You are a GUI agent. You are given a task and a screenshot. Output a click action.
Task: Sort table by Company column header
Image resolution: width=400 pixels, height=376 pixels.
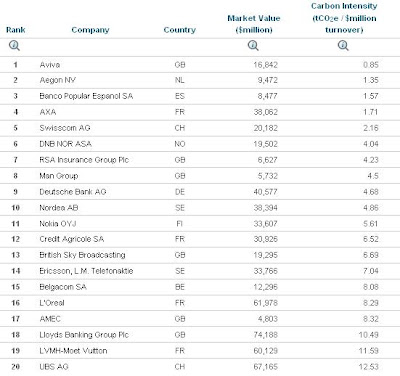(90, 30)
